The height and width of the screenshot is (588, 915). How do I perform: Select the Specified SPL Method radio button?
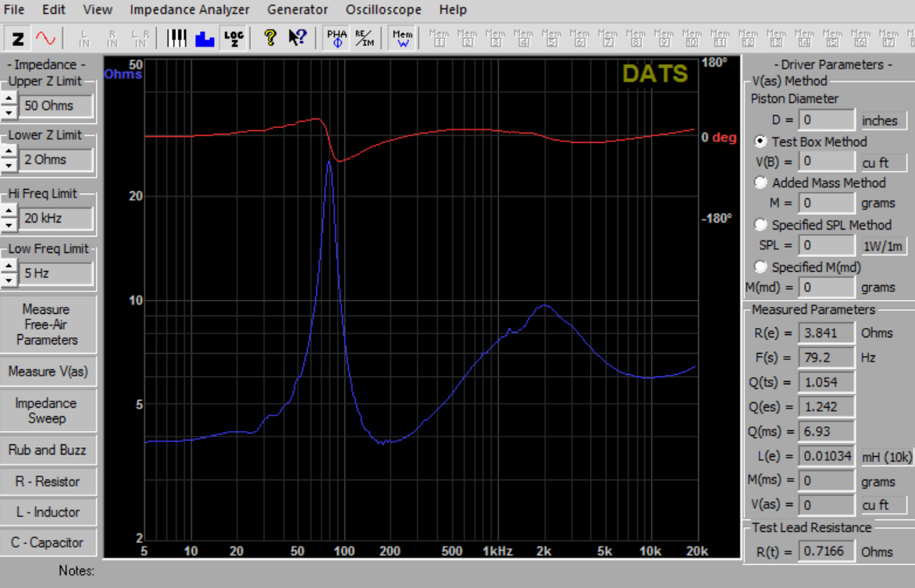[x=760, y=225]
